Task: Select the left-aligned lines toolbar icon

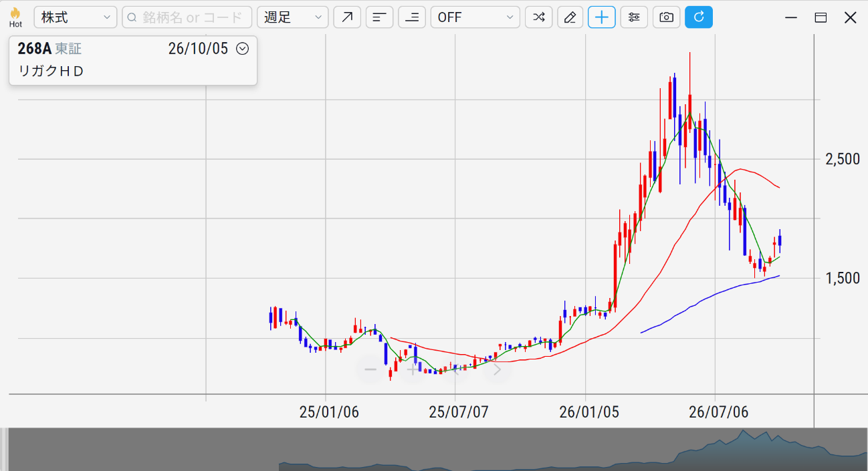Action: click(x=379, y=17)
